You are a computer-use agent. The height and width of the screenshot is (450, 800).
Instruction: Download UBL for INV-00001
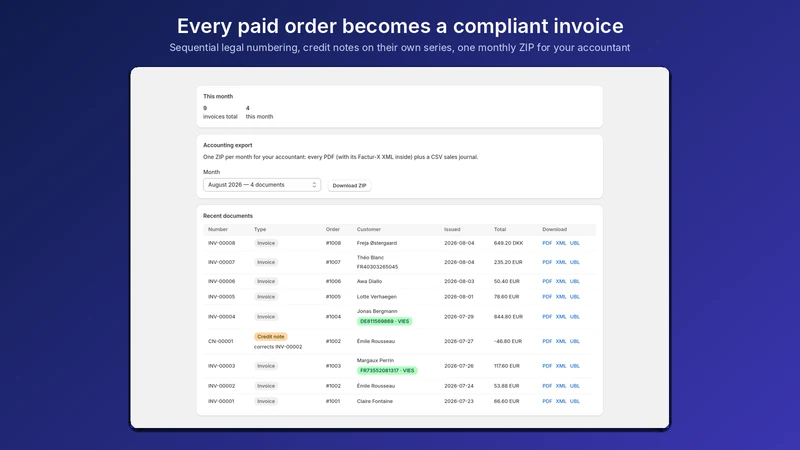574,402
